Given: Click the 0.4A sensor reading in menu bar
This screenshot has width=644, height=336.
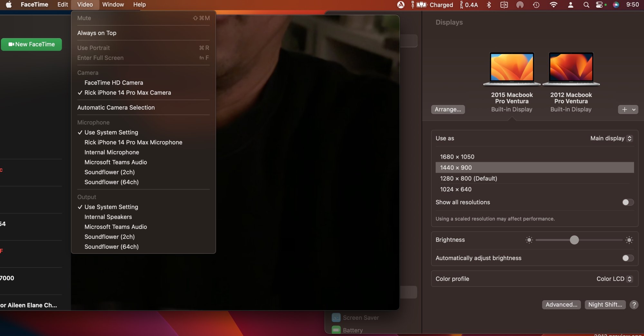Looking at the screenshot, I should pos(469,5).
